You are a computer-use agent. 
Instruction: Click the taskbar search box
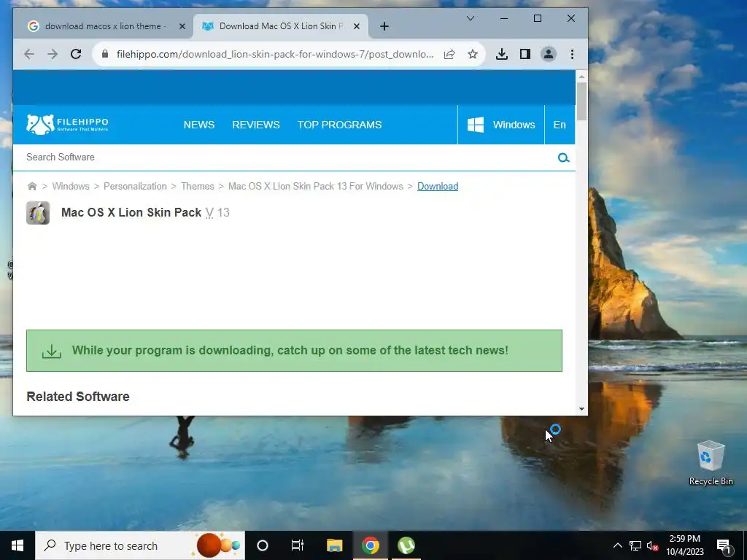(140, 545)
